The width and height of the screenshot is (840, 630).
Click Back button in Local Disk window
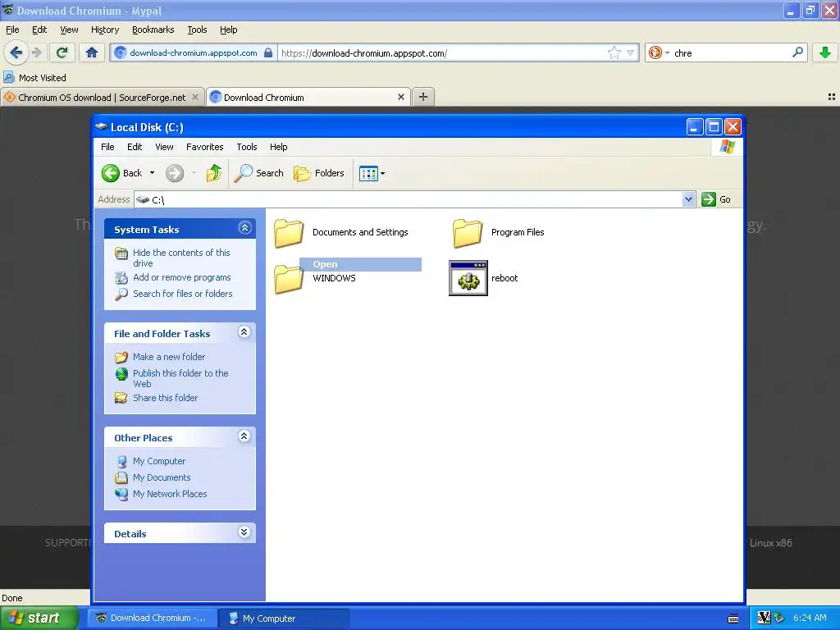122,173
